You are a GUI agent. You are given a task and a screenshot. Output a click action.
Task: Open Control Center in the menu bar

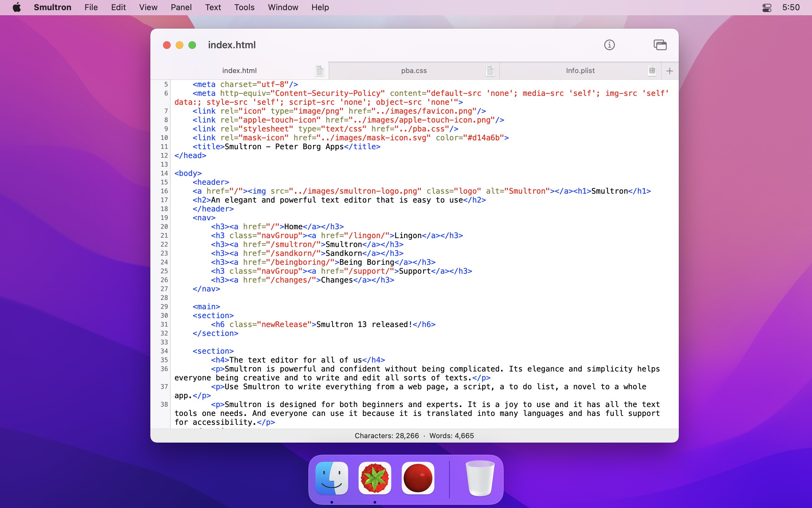(767, 7)
